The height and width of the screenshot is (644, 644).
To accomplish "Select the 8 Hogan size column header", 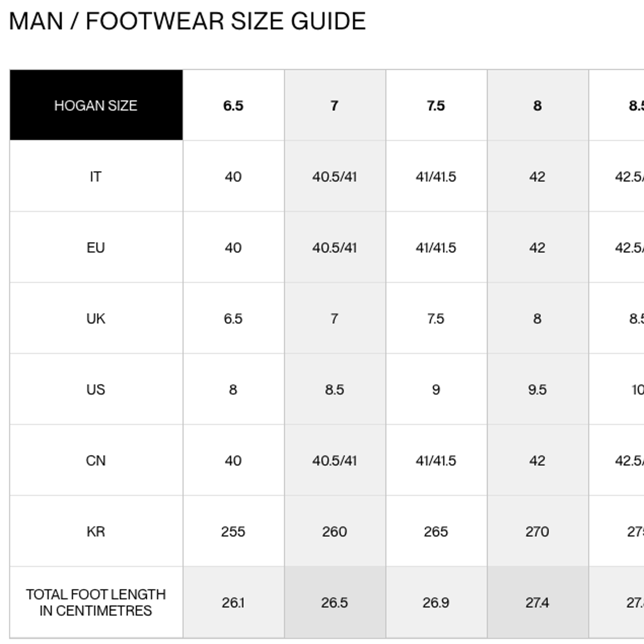I will click(538, 105).
